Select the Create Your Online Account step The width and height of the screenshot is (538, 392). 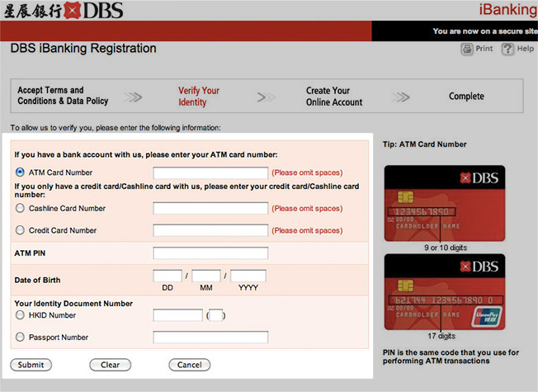(334, 97)
